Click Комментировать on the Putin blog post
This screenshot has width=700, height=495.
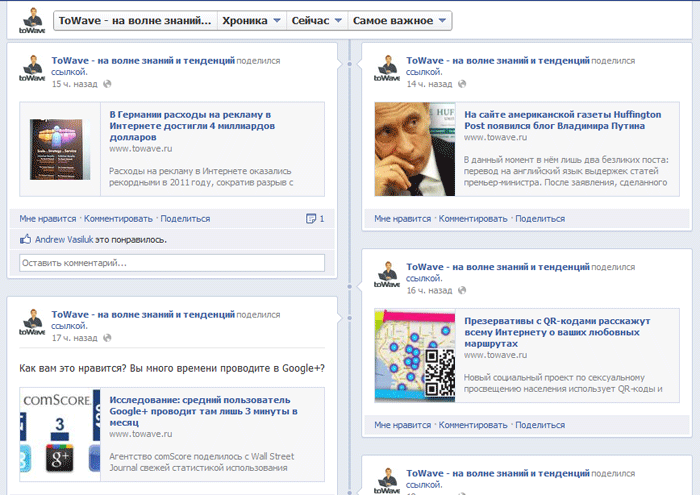(473, 219)
